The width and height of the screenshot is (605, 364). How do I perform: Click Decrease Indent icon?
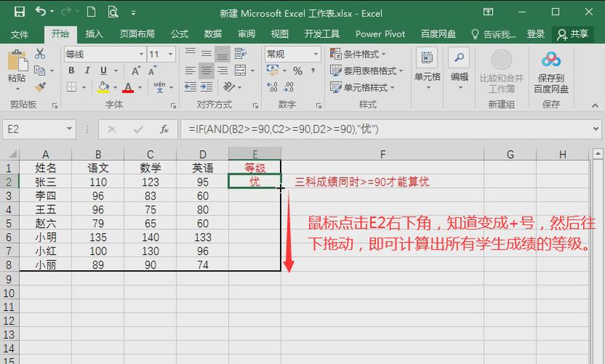pos(190,87)
